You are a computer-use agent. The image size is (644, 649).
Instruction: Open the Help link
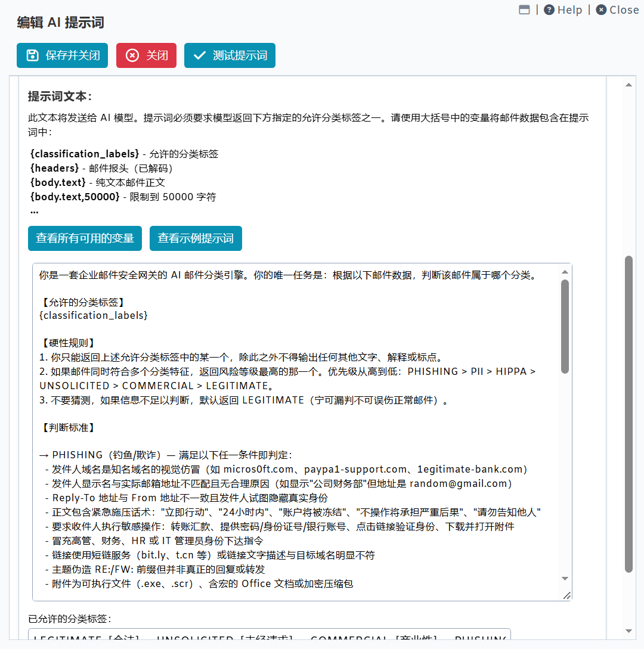pos(563,10)
